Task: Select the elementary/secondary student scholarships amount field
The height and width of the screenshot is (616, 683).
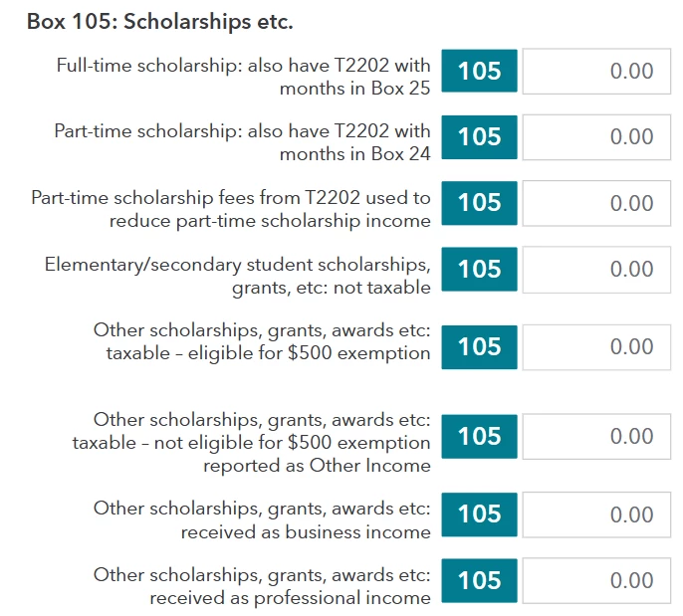Action: pyautogui.click(x=596, y=270)
